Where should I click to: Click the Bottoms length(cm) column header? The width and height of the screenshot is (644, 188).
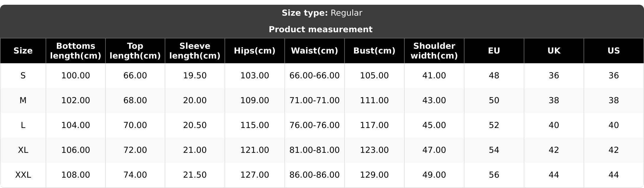(x=76, y=51)
